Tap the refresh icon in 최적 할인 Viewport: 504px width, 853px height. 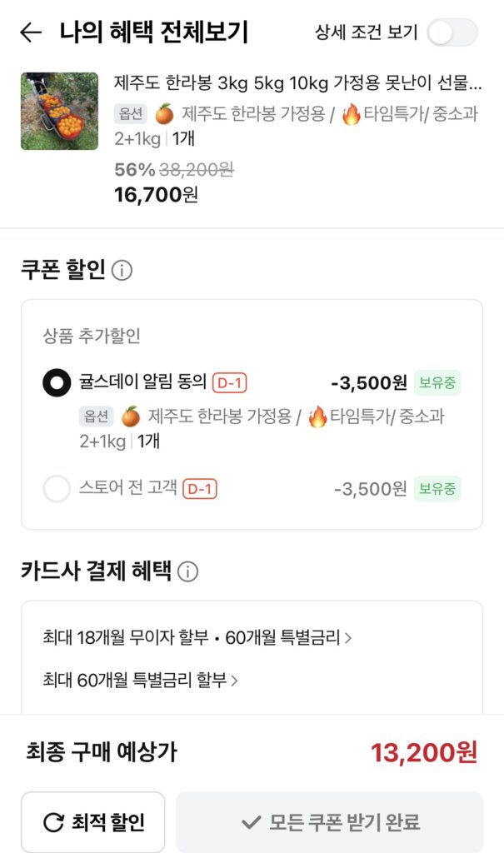coord(52,823)
